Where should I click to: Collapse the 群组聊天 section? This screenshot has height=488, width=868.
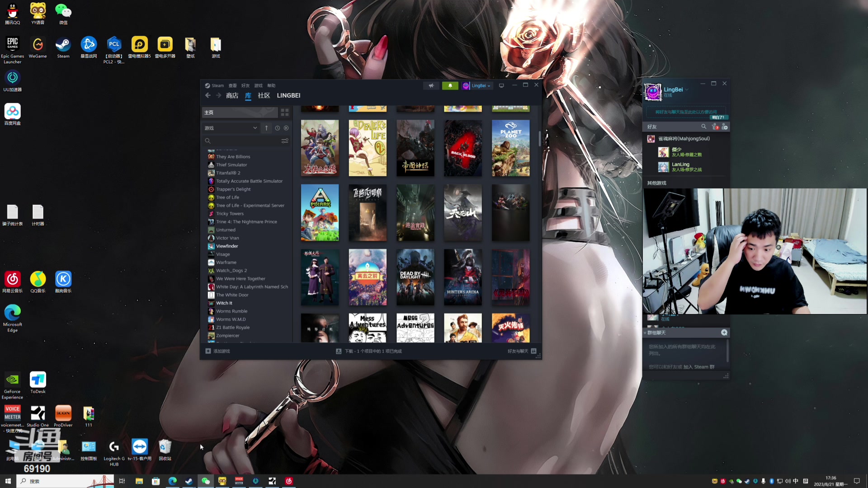[x=645, y=333]
